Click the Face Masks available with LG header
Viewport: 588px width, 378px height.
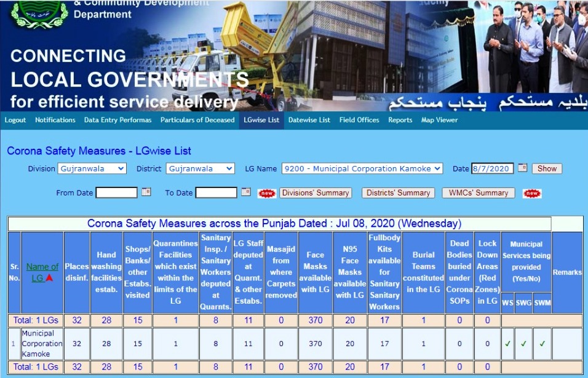tap(316, 272)
